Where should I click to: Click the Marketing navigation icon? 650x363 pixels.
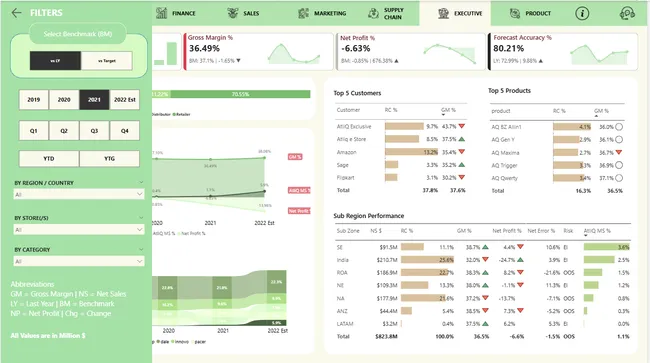(303, 13)
